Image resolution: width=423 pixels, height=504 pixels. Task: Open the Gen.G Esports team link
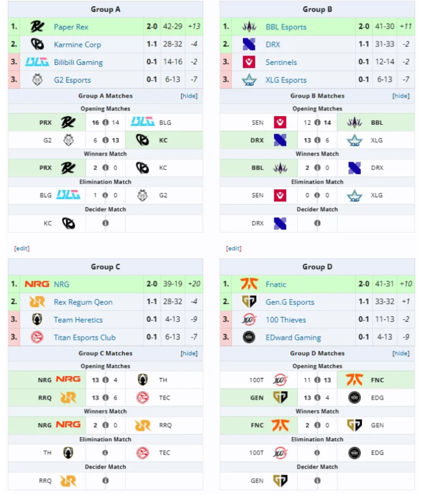[x=290, y=302]
